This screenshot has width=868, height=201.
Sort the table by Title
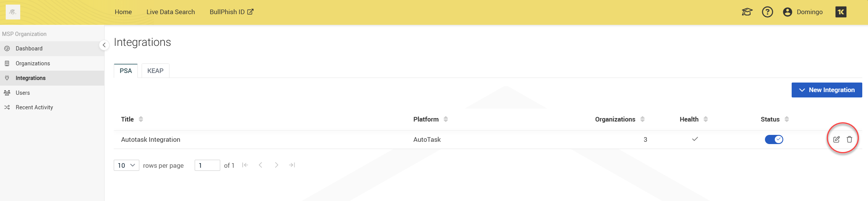141,119
